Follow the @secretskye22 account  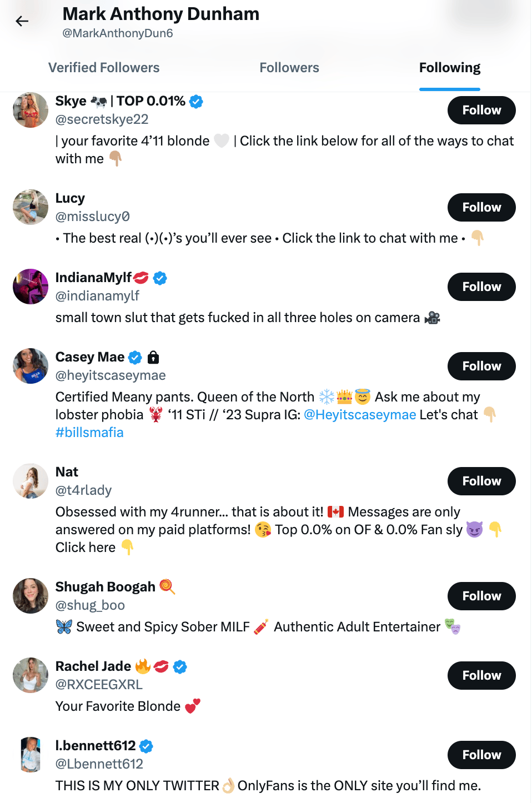pos(481,111)
